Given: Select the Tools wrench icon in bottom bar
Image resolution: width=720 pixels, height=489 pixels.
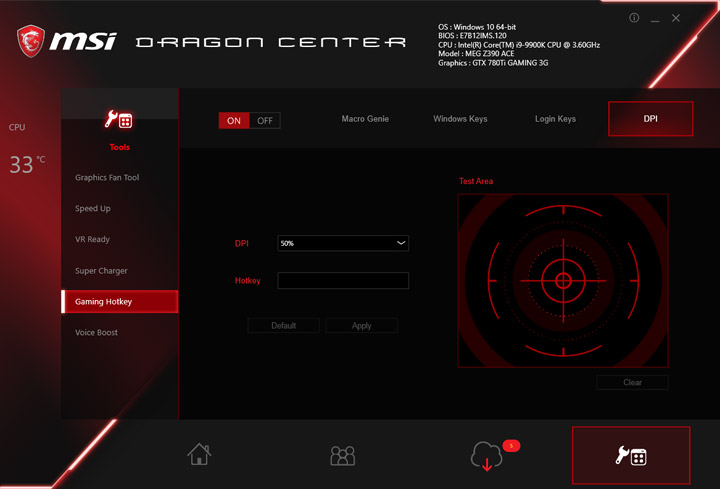Looking at the screenshot, I should click(x=631, y=455).
